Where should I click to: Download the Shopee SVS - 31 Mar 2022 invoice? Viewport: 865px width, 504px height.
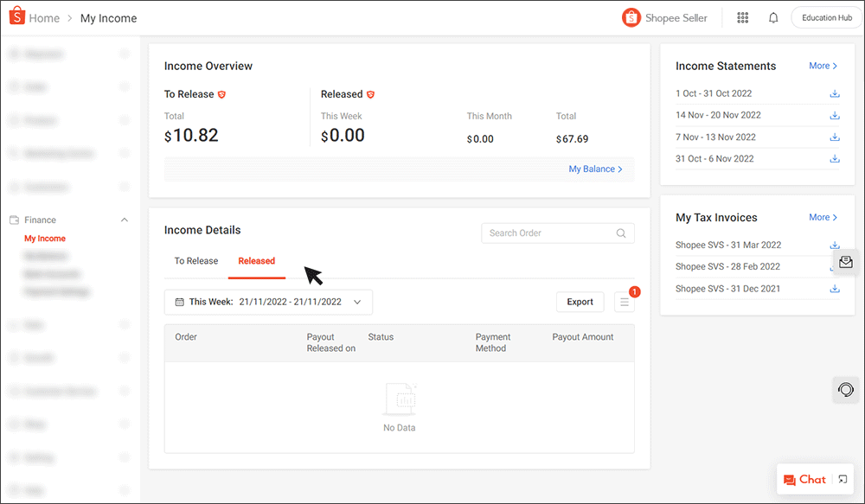click(835, 245)
